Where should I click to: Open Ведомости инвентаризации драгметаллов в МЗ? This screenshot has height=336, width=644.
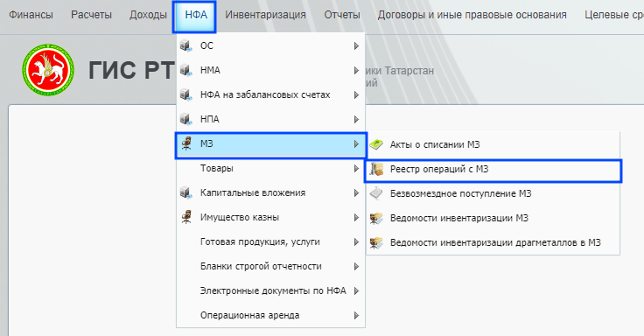(493, 242)
